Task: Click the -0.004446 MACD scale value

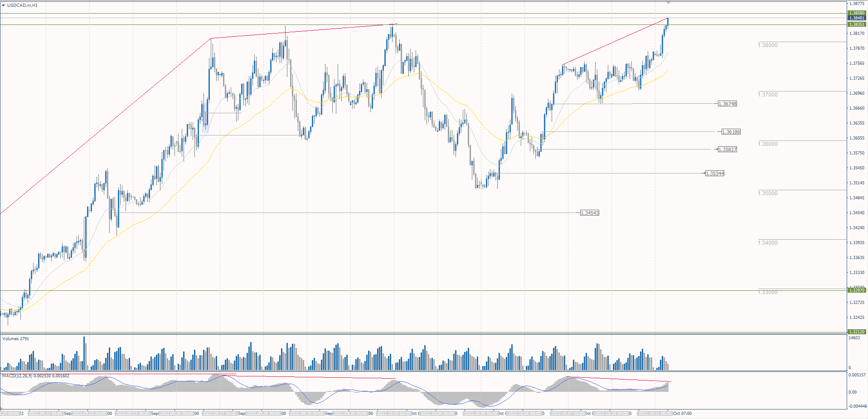Action: coord(857,406)
